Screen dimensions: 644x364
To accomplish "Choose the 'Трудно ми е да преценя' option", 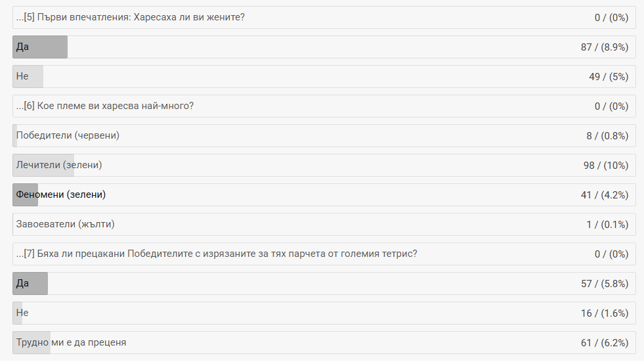I will (72, 343).
